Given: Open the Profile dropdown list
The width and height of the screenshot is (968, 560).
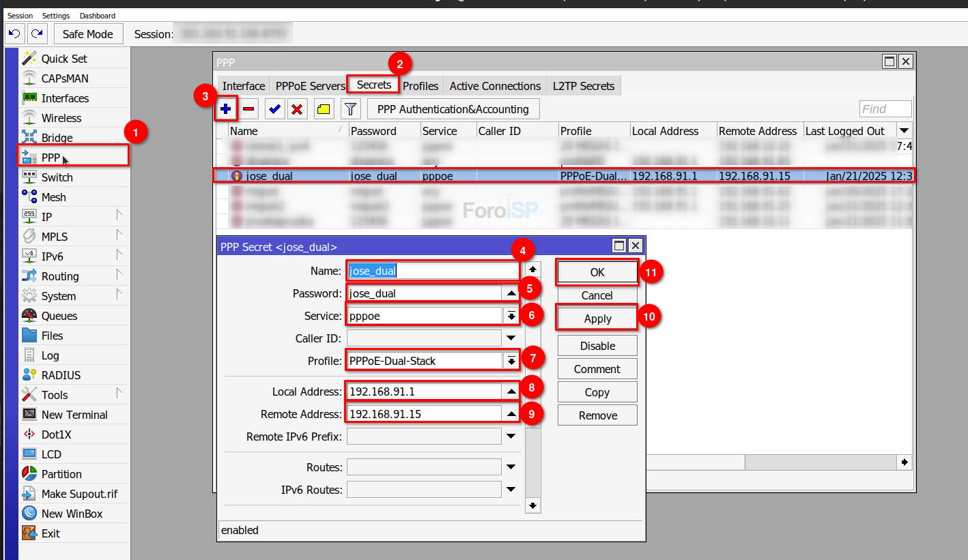Looking at the screenshot, I should (x=511, y=361).
